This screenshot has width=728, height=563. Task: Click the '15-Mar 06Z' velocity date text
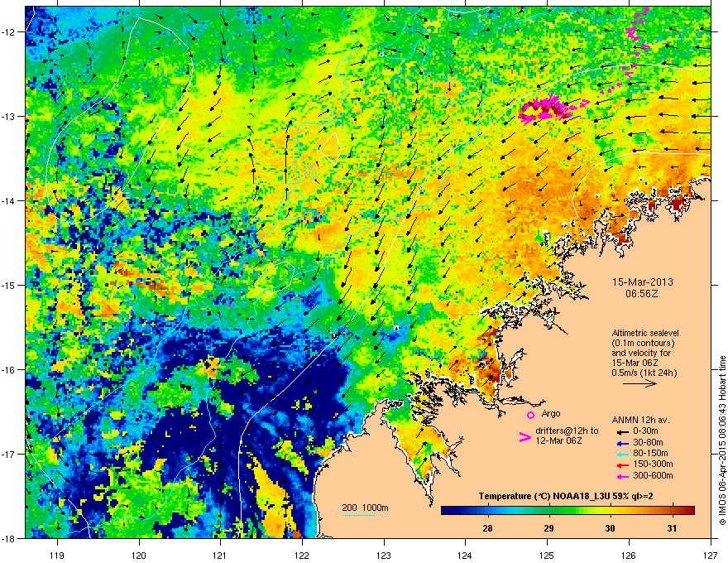pyautogui.click(x=635, y=363)
